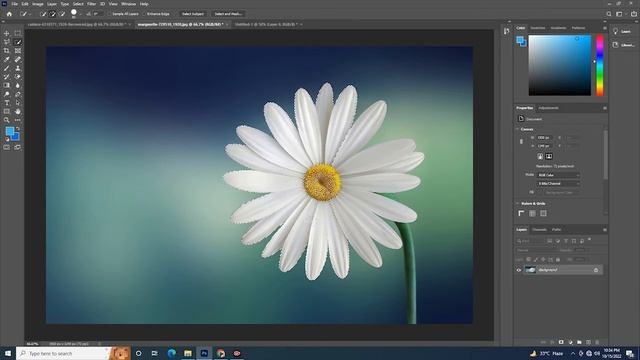Select the Frame tool
Image resolution: width=640 pixels, height=360 pixels.
coord(18,51)
